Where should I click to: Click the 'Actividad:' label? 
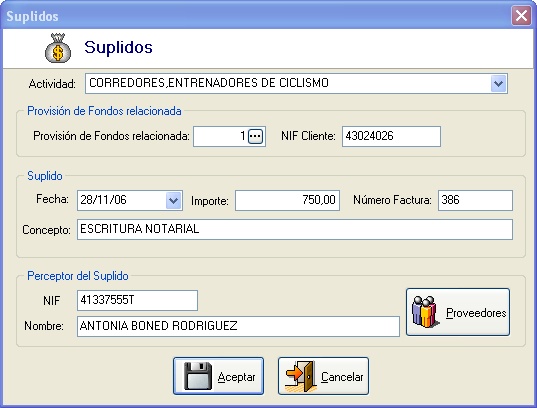[52, 84]
